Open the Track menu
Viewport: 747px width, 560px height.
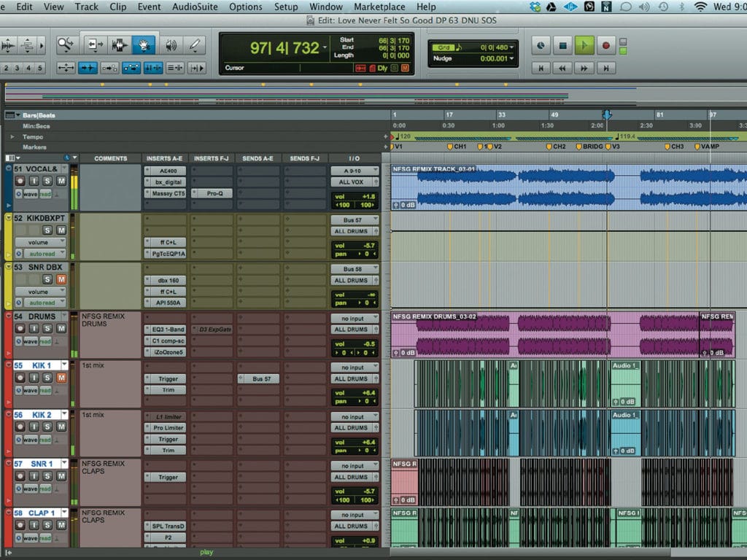pyautogui.click(x=86, y=7)
